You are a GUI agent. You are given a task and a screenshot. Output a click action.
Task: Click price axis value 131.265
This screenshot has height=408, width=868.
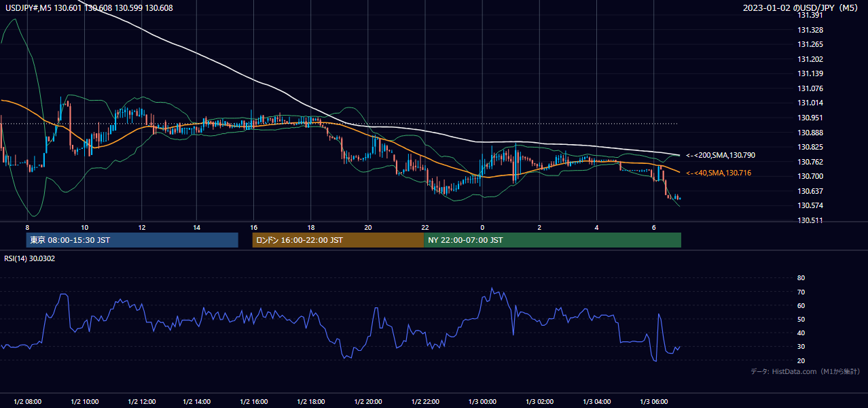pyautogui.click(x=810, y=44)
